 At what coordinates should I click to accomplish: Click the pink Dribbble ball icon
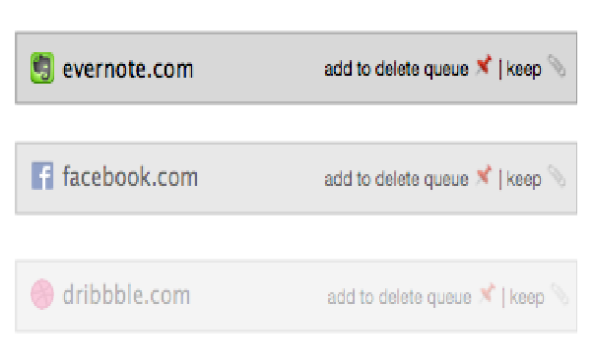[x=42, y=294]
